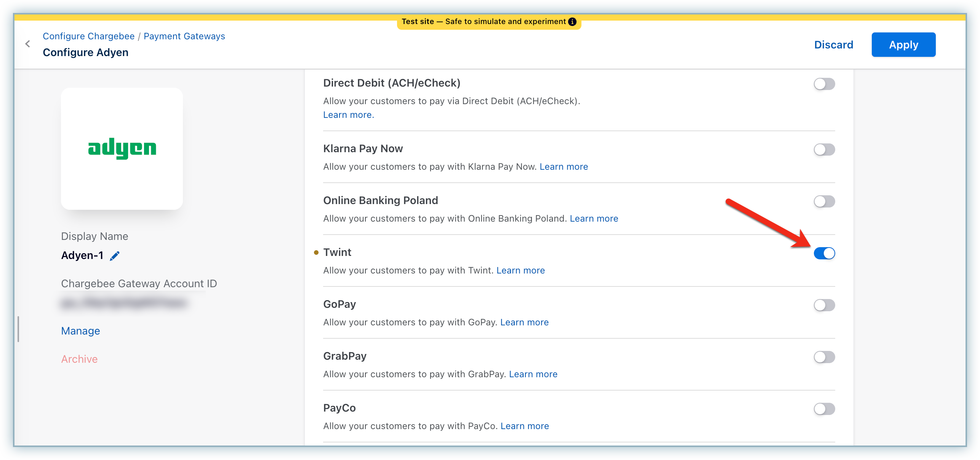Open Learn more for GrabPay

click(533, 374)
